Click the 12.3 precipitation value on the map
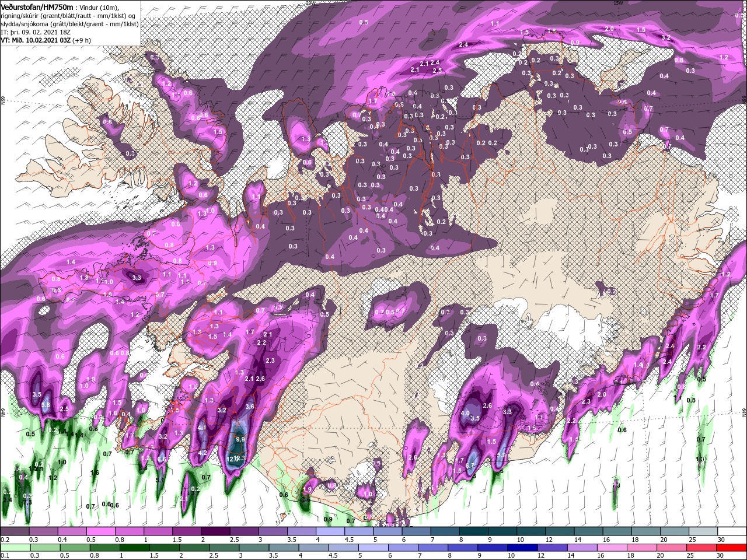The height and width of the screenshot is (560, 747). 239,459
